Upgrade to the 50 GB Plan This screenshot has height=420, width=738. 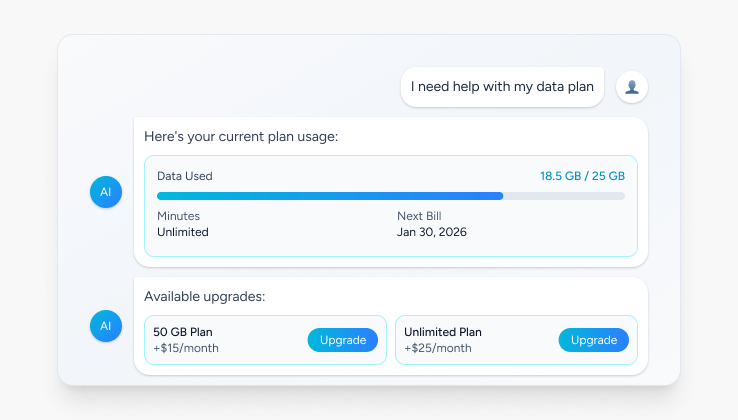(342, 340)
